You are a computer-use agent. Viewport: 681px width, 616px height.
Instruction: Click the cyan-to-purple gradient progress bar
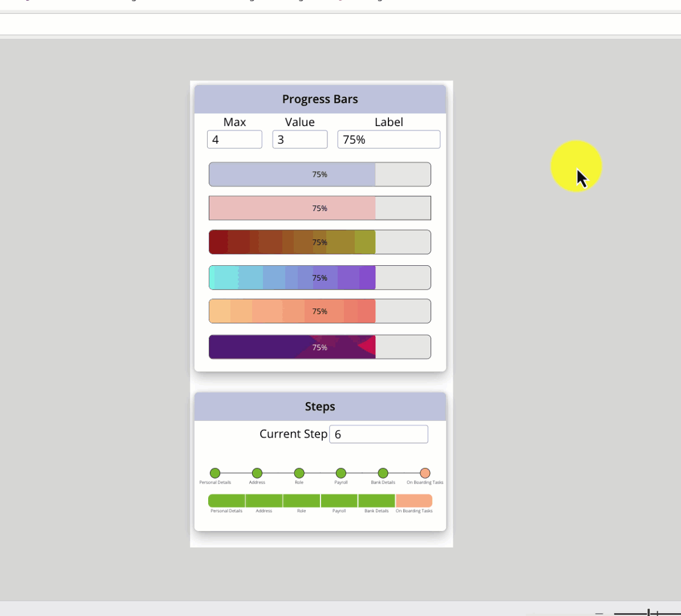(x=319, y=278)
